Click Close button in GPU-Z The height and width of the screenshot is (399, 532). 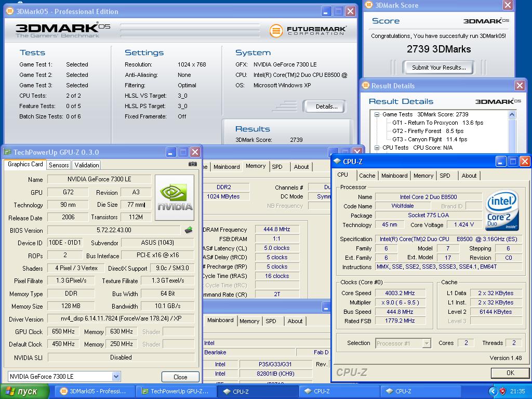click(180, 377)
